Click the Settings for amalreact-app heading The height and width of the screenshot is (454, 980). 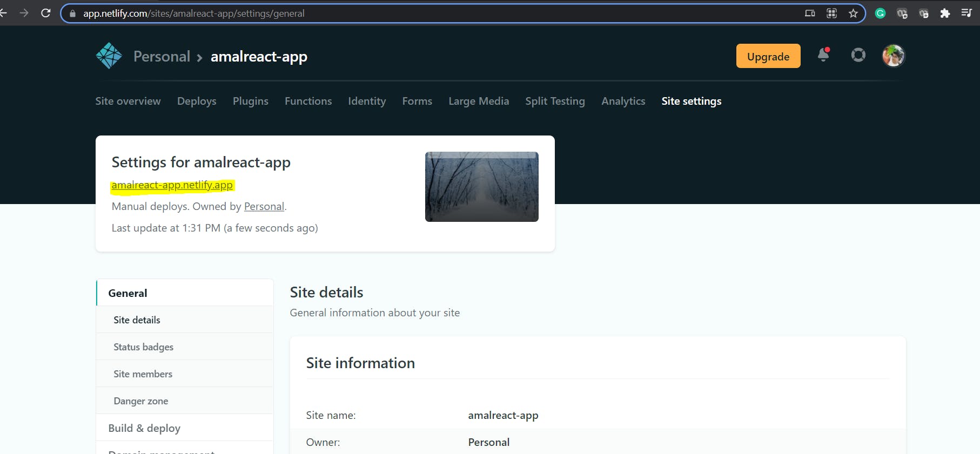[201, 162]
